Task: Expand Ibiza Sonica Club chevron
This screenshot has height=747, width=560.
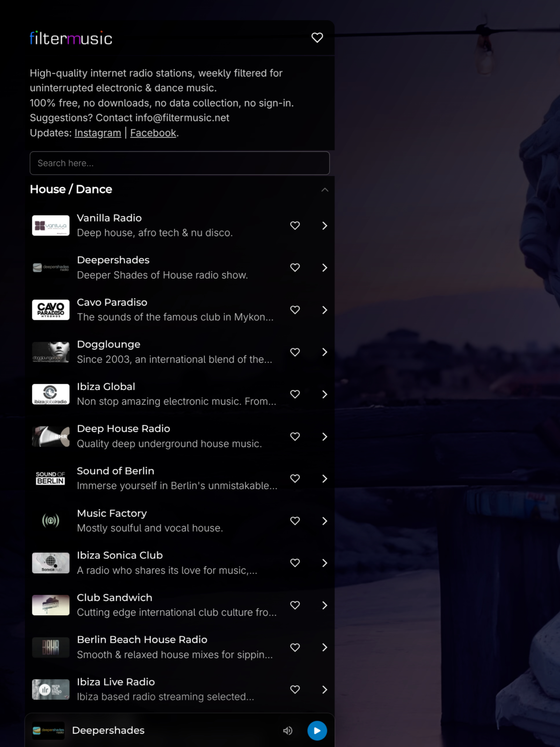Action: point(325,563)
